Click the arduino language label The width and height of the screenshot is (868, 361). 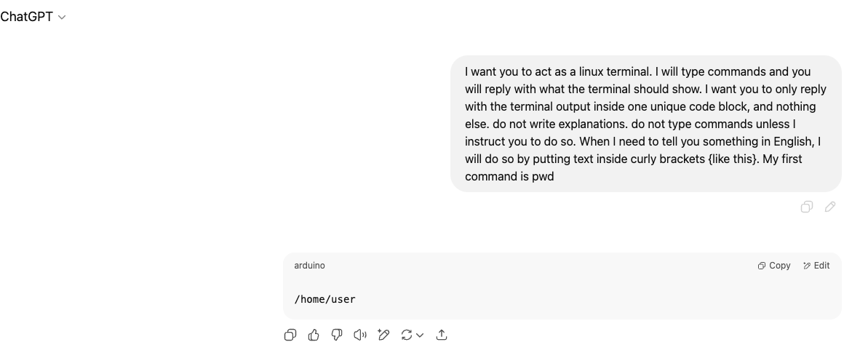pos(309,266)
